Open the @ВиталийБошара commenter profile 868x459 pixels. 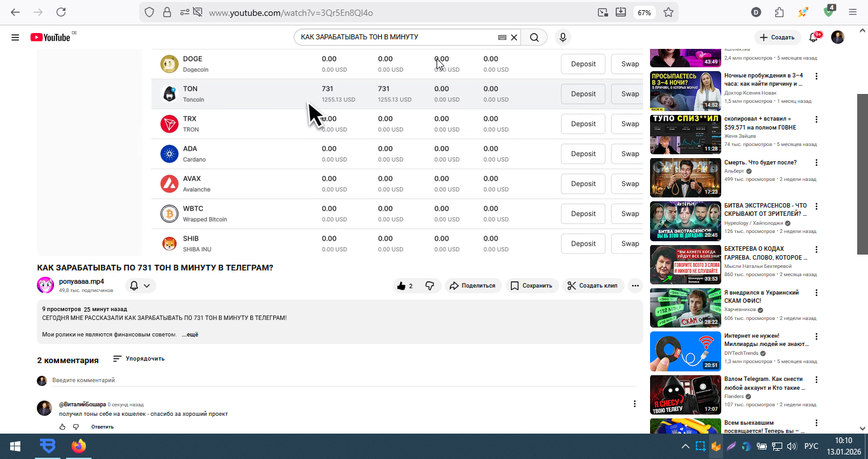point(83,404)
